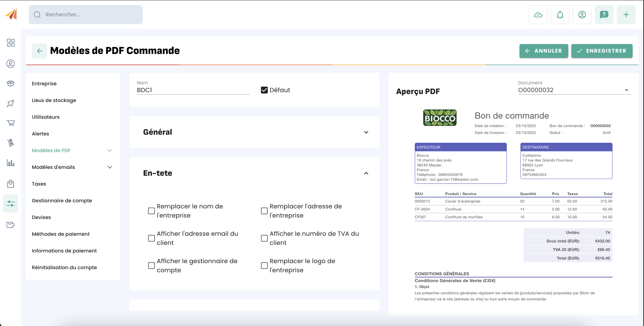Check Afficher le numéro de TVA du client
644x326 pixels.
[x=264, y=238]
